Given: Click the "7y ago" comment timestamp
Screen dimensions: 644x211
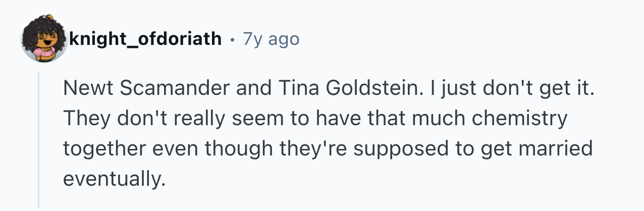Looking at the screenshot, I should [x=271, y=39].
